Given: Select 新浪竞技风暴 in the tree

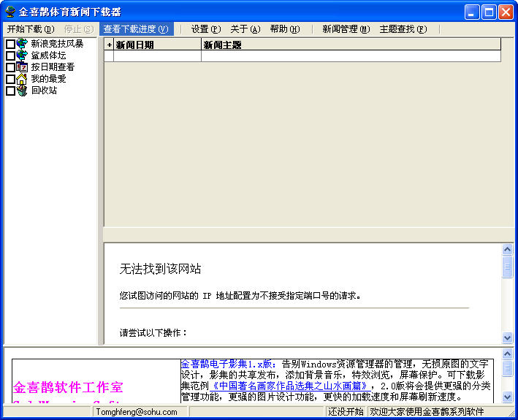Looking at the screenshot, I should tap(57, 44).
